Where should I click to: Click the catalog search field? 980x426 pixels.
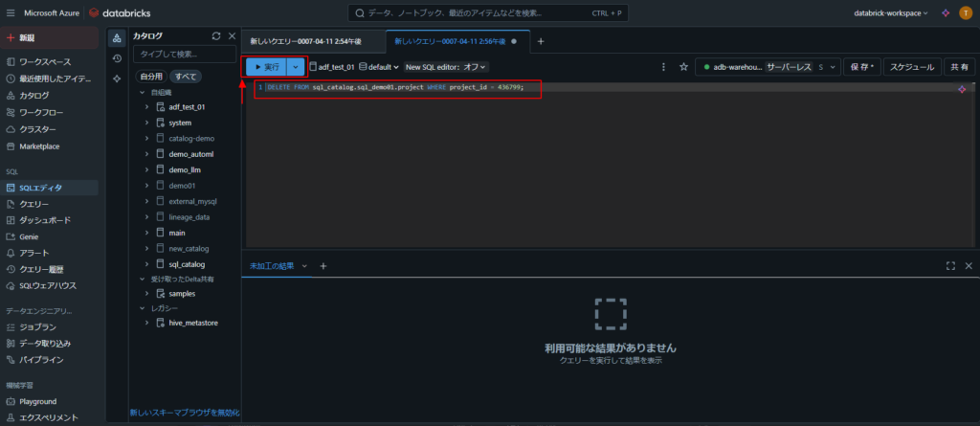click(x=185, y=55)
